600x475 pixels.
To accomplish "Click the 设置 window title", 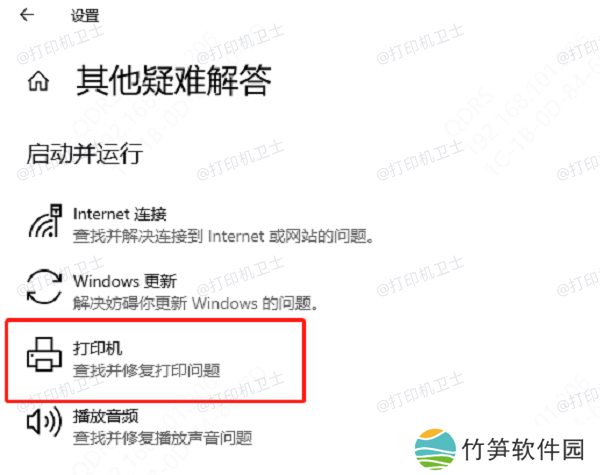I will [x=85, y=16].
